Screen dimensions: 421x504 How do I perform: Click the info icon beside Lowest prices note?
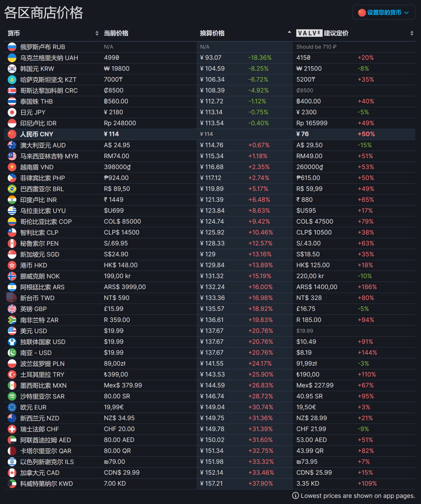[x=295, y=496]
